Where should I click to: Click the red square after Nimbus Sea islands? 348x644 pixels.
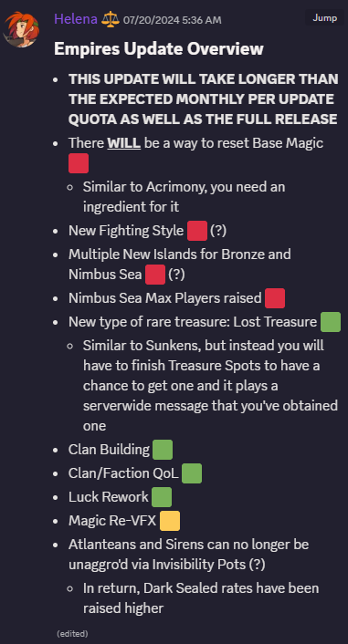tap(155, 275)
